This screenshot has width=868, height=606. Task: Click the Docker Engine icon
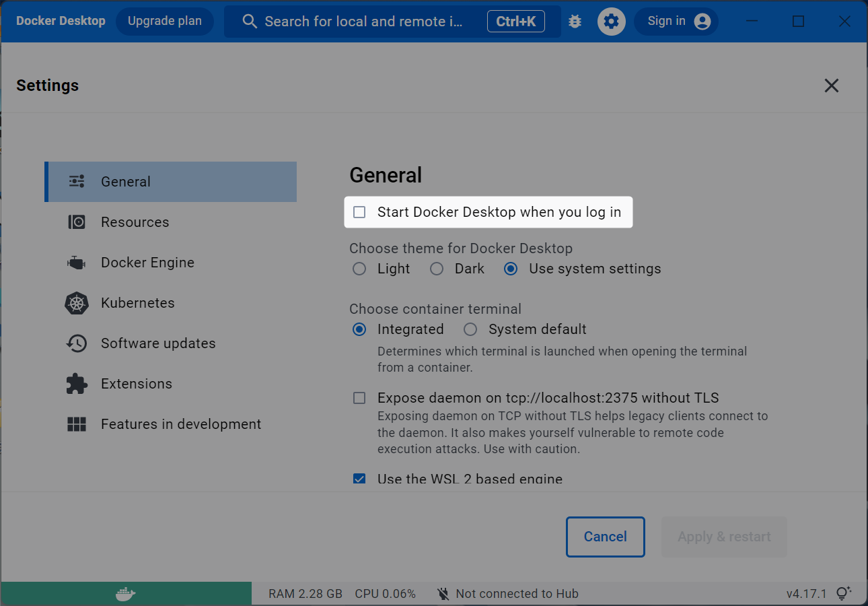tap(76, 263)
